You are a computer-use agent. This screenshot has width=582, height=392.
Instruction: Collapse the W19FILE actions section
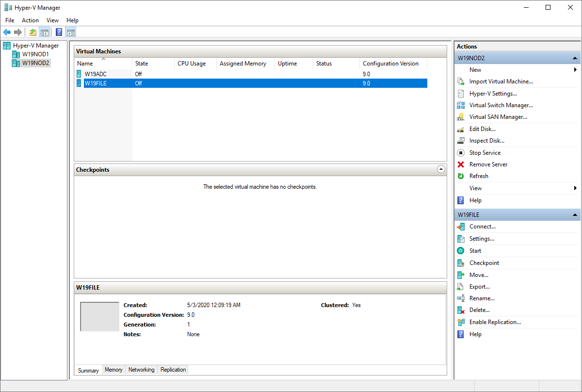click(x=575, y=215)
